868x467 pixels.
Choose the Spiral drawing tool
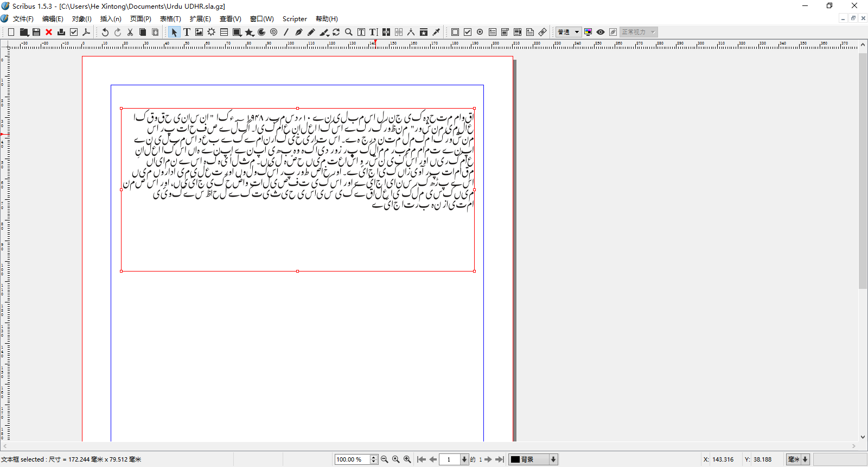pyautogui.click(x=274, y=32)
